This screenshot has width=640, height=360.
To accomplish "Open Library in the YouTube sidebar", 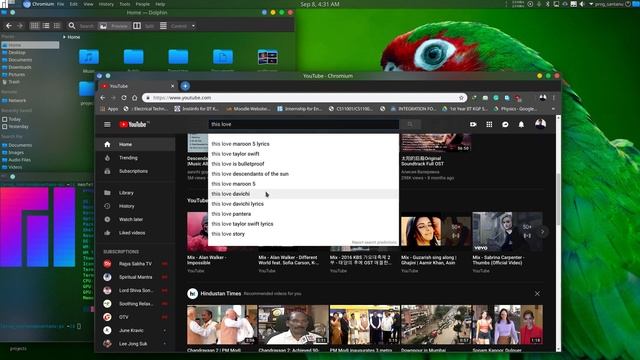I will (136, 193).
